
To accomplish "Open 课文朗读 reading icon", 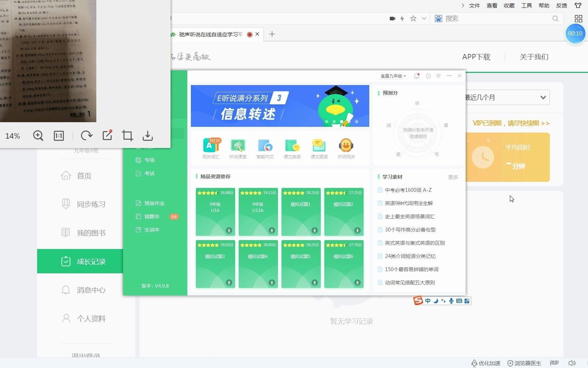I will click(x=292, y=148).
